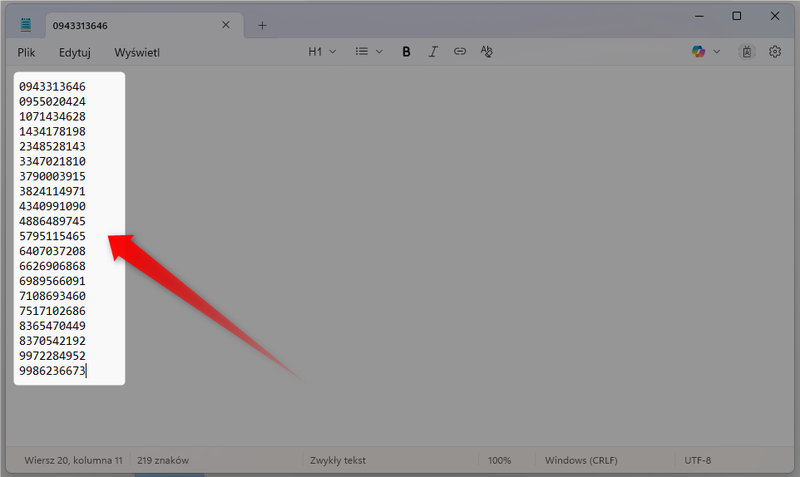The height and width of the screenshot is (477, 800).
Task: Click the clear formatting icon
Action: click(487, 52)
